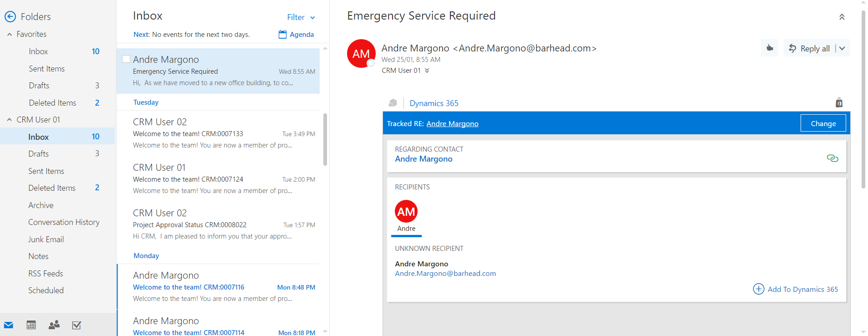The height and width of the screenshot is (336, 868).
Task: Open the Calendar view icon in bottom bar
Action: pos(31,325)
